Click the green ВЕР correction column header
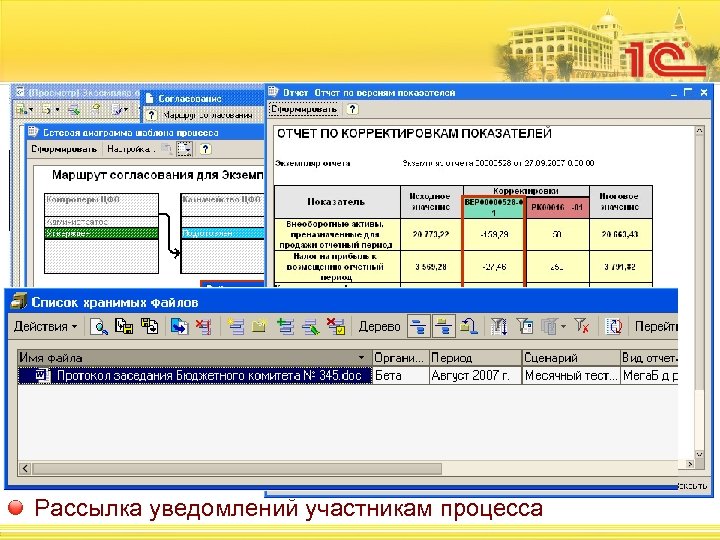The height and width of the screenshot is (540, 720). (x=494, y=207)
